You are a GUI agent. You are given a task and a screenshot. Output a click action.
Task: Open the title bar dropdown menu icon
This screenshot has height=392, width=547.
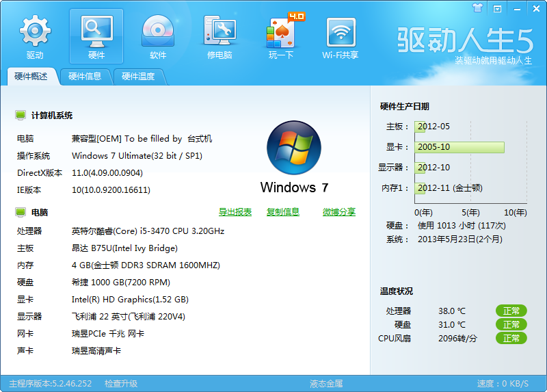[497, 9]
